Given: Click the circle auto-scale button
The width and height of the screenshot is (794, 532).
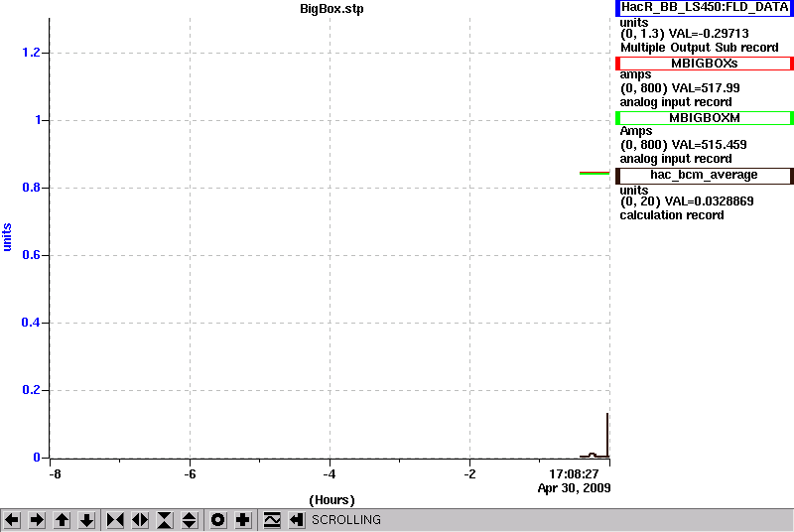Looking at the screenshot, I should coord(218,520).
